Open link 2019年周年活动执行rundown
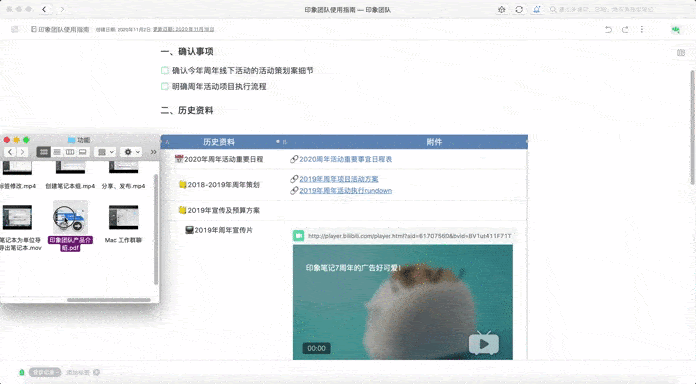 [x=345, y=191]
